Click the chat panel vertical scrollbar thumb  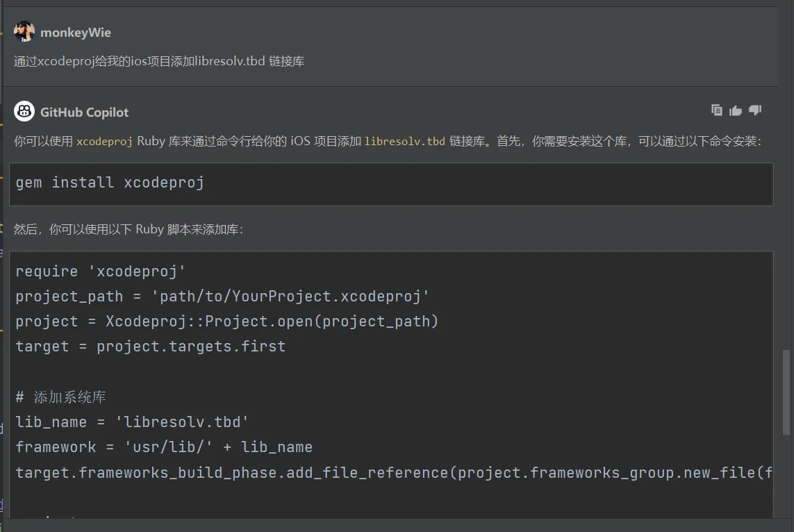tap(786, 392)
